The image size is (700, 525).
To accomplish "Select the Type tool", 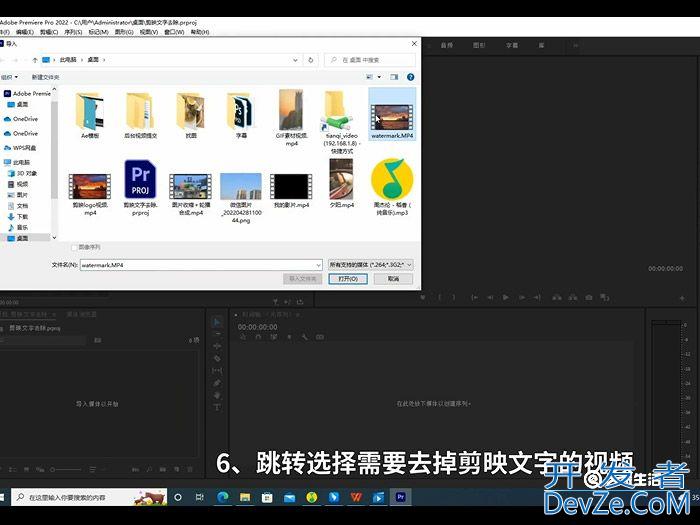I will (217, 407).
